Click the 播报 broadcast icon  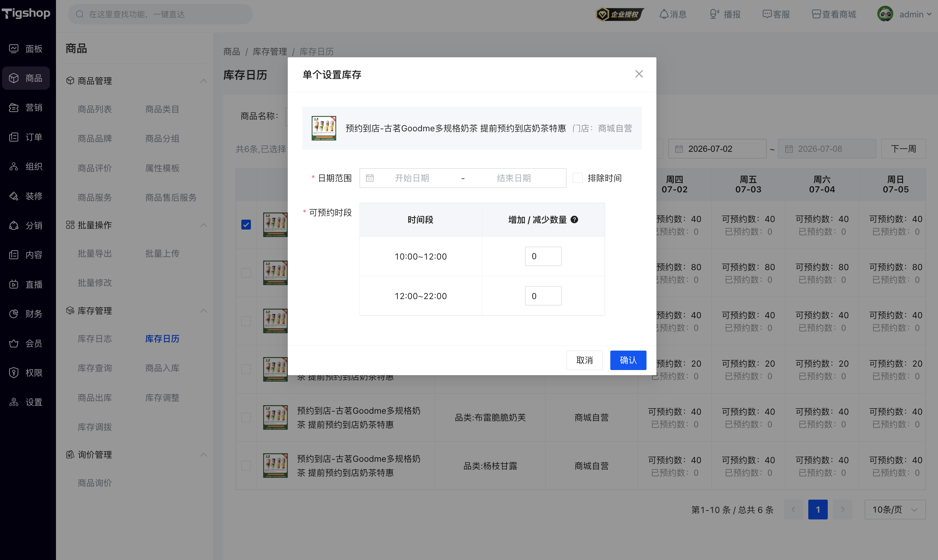click(714, 14)
